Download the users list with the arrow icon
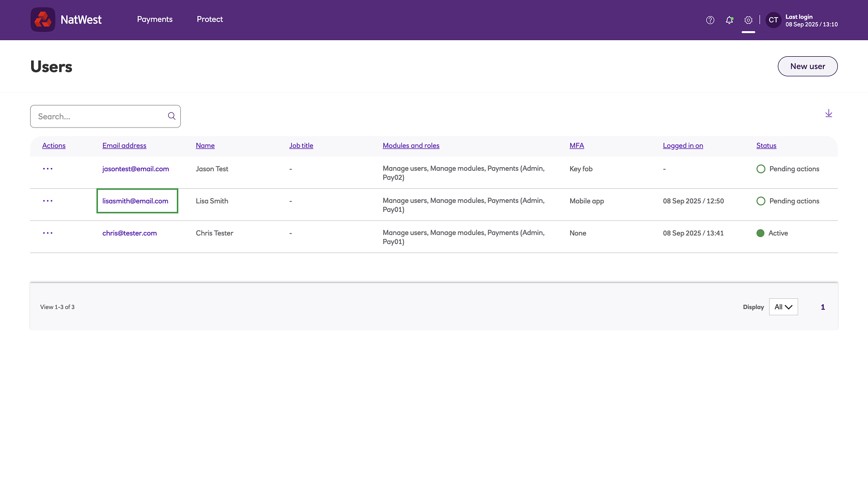 pyautogui.click(x=829, y=113)
